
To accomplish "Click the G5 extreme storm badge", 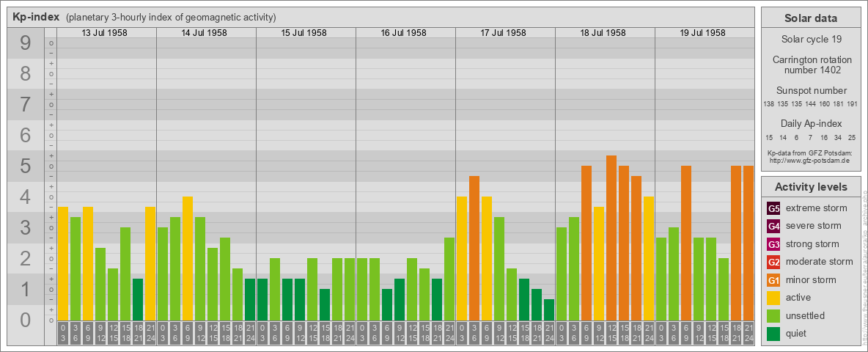I will coord(773,209).
